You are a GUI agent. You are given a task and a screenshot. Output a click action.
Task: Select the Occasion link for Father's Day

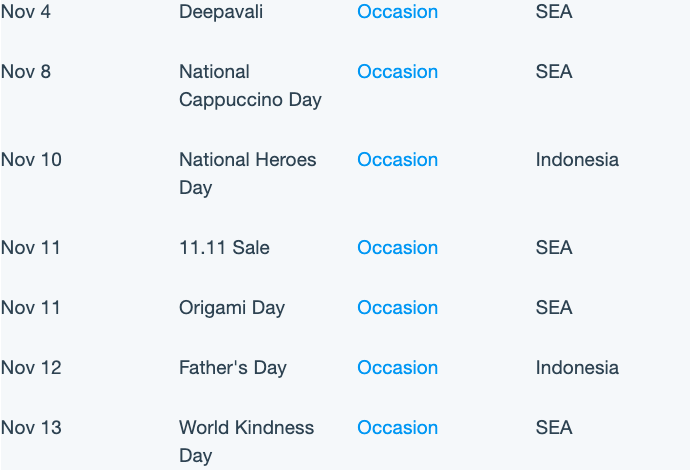point(398,367)
